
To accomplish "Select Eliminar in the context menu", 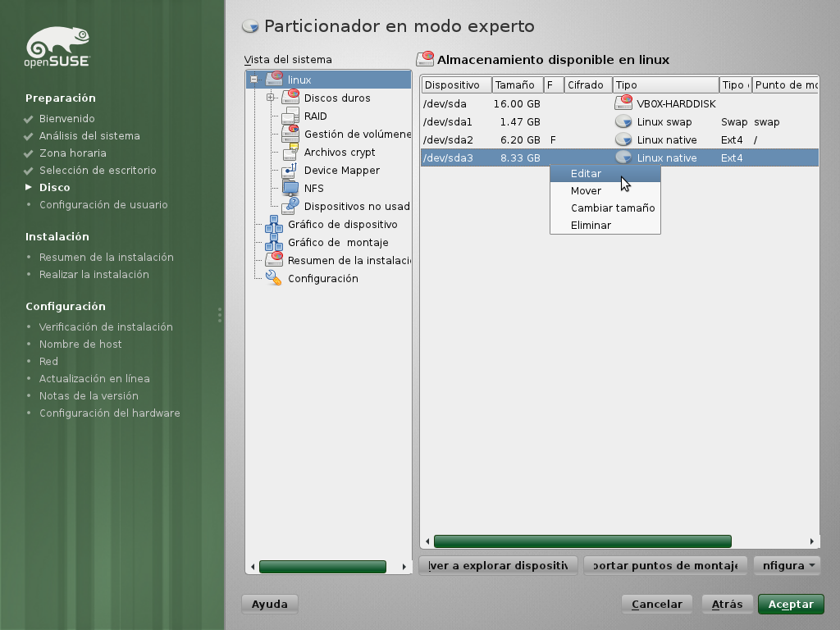I will click(591, 225).
